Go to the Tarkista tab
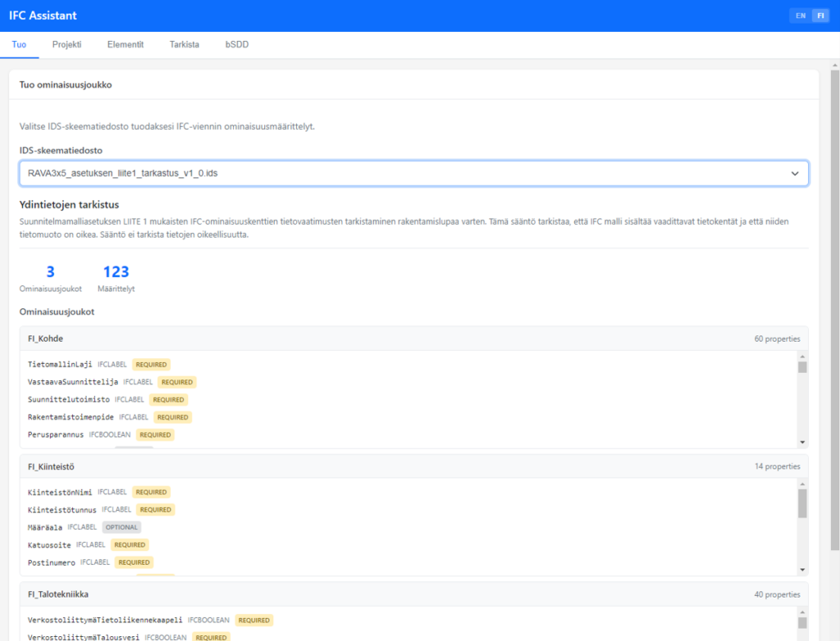This screenshot has height=641, width=840. (x=184, y=45)
